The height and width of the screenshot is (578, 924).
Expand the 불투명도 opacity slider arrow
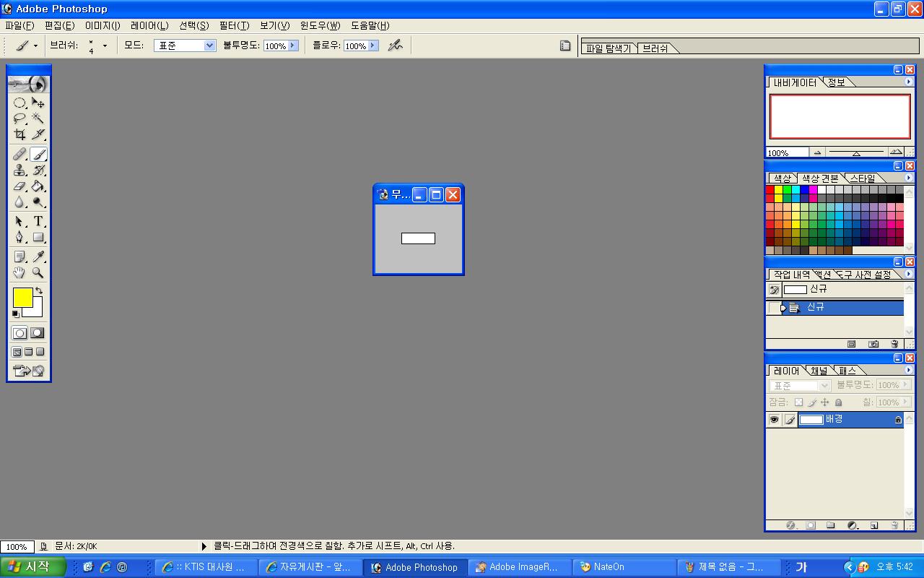[293, 46]
